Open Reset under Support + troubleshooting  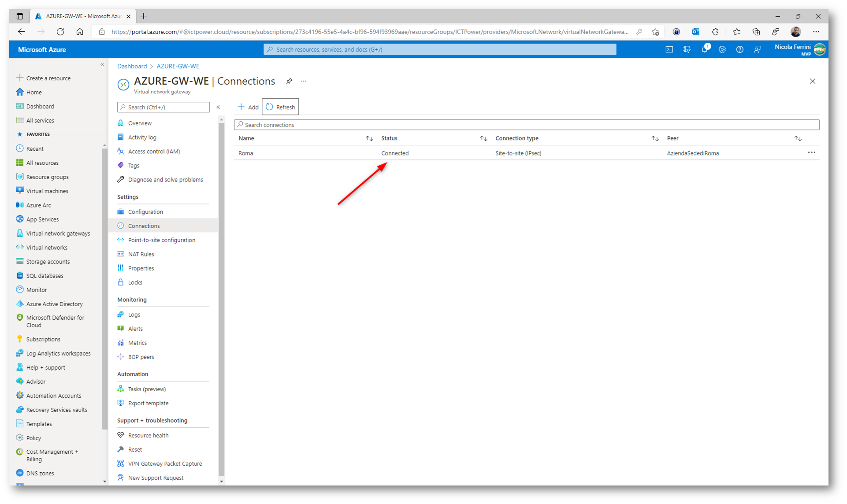coord(135,449)
